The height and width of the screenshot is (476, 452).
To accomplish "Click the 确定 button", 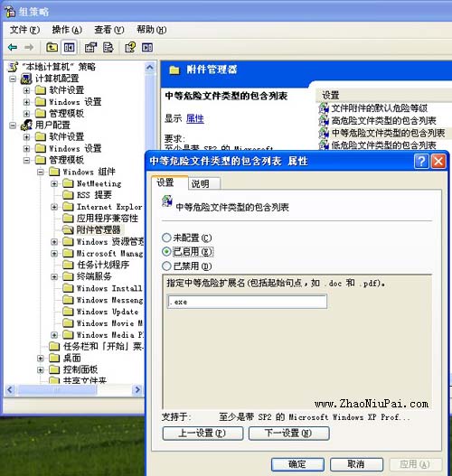I will click(x=297, y=464).
